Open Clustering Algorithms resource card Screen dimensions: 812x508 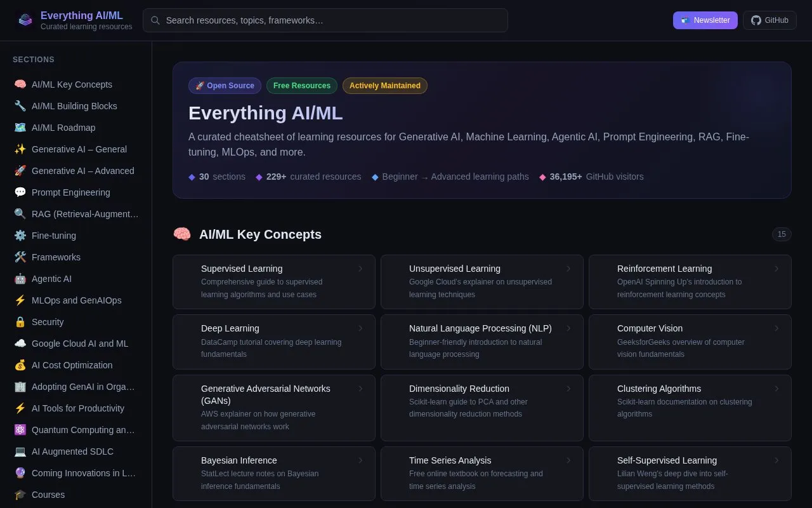[690, 408]
